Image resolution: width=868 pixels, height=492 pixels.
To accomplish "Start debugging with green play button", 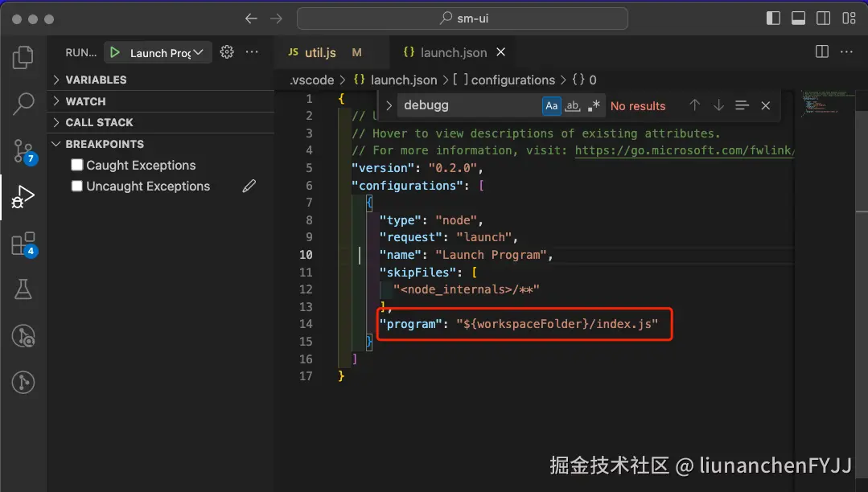I will click(x=114, y=52).
